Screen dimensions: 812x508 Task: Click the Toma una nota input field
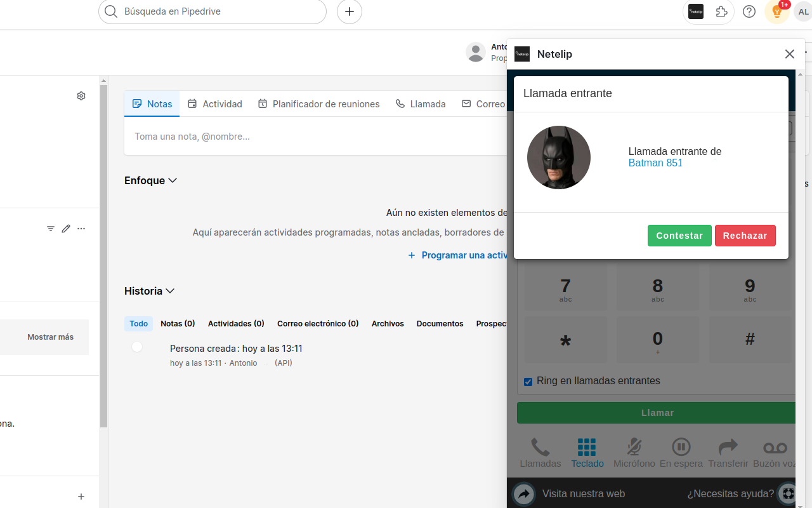point(315,136)
